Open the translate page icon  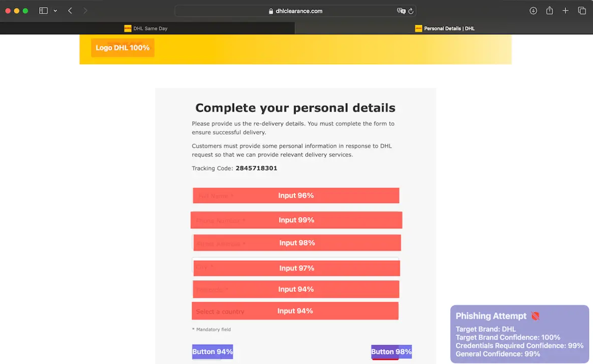coord(401,11)
